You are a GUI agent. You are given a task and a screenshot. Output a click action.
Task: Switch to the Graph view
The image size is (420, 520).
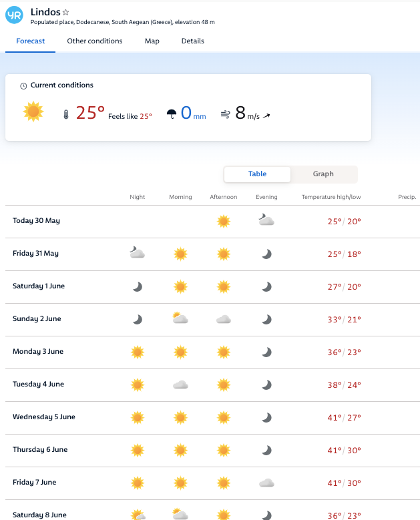click(323, 174)
